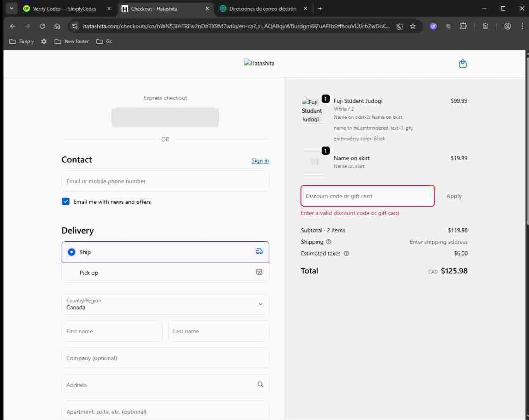Click the address search magnifier icon
This screenshot has width=529, height=420.
[x=260, y=384]
